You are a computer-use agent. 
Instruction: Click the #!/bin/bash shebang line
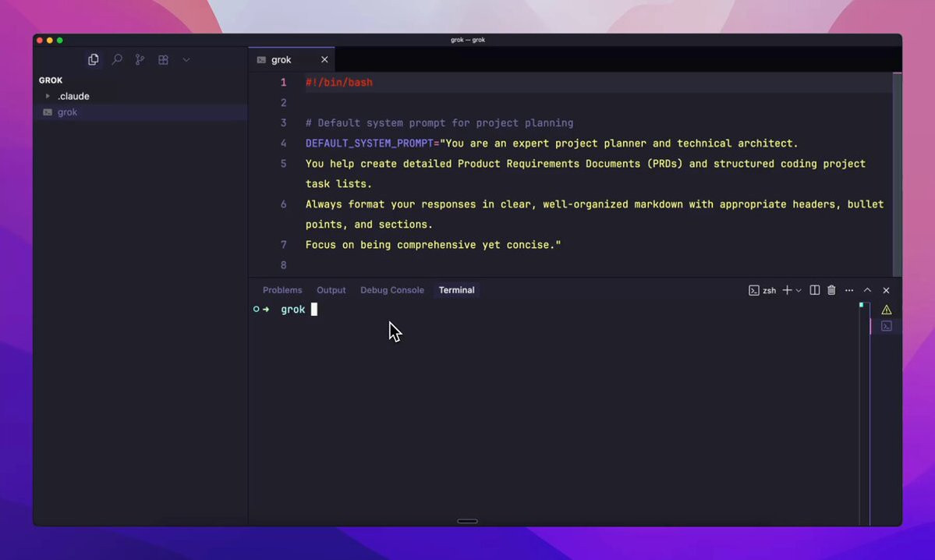338,83
